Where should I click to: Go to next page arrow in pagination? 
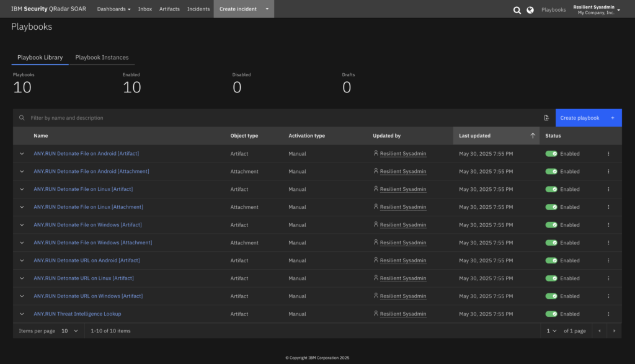tap(614, 331)
